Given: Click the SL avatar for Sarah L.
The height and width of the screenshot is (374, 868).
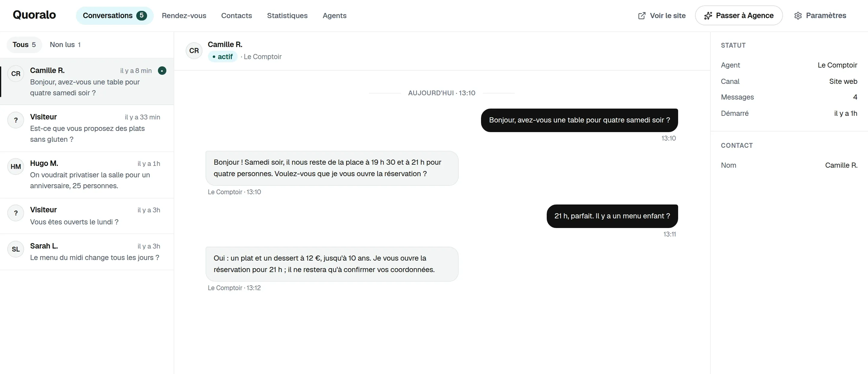Looking at the screenshot, I should click(16, 249).
